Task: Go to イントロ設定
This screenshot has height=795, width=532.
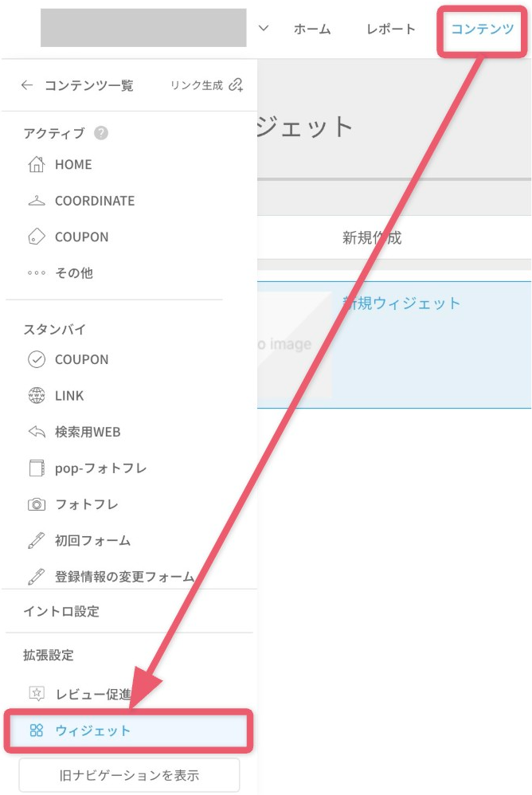Action: tap(61, 612)
